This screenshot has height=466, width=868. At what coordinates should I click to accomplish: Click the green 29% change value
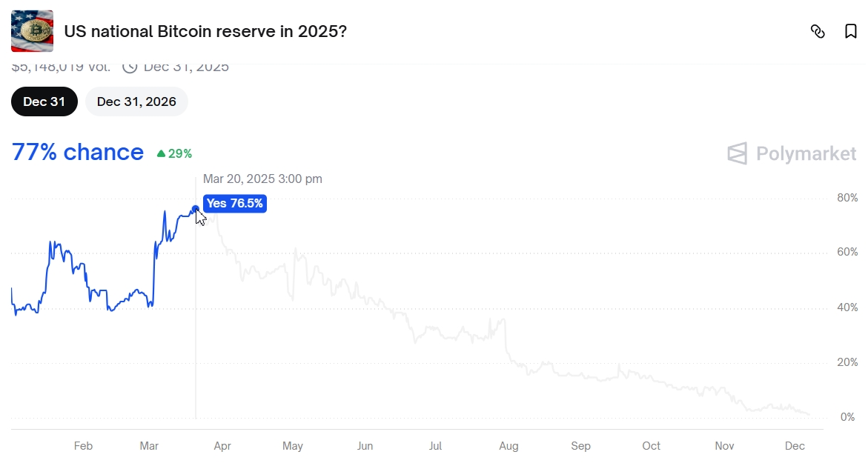pyautogui.click(x=180, y=153)
